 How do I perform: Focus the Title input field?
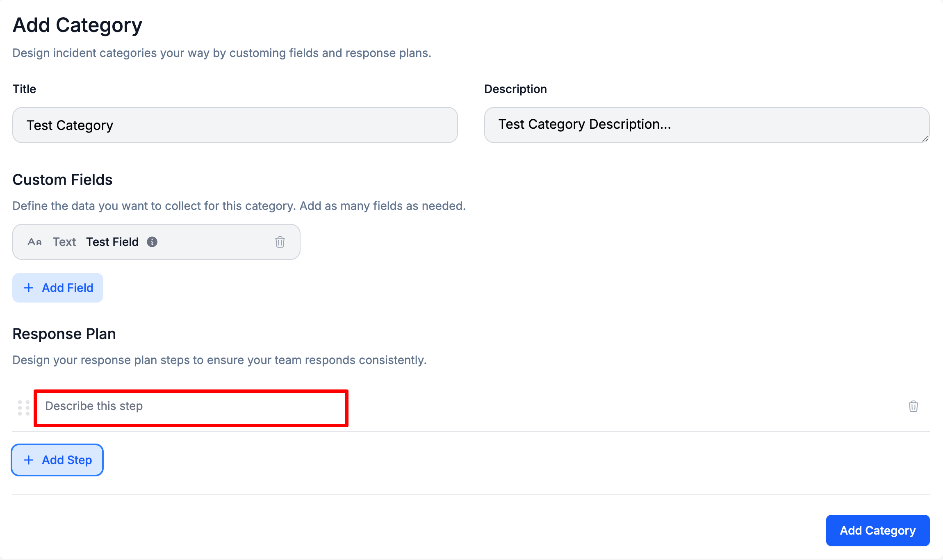(235, 125)
